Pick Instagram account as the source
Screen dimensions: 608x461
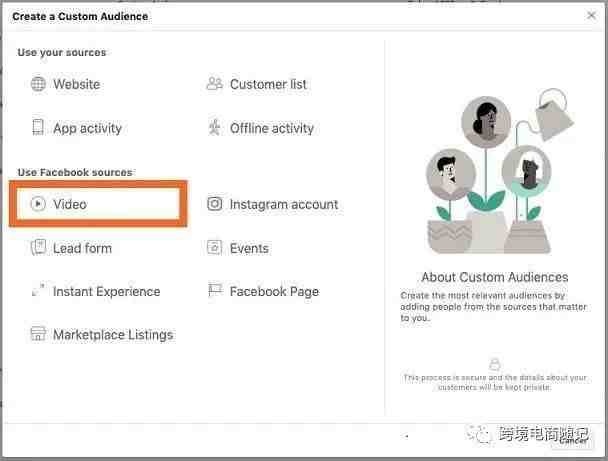[x=273, y=204]
